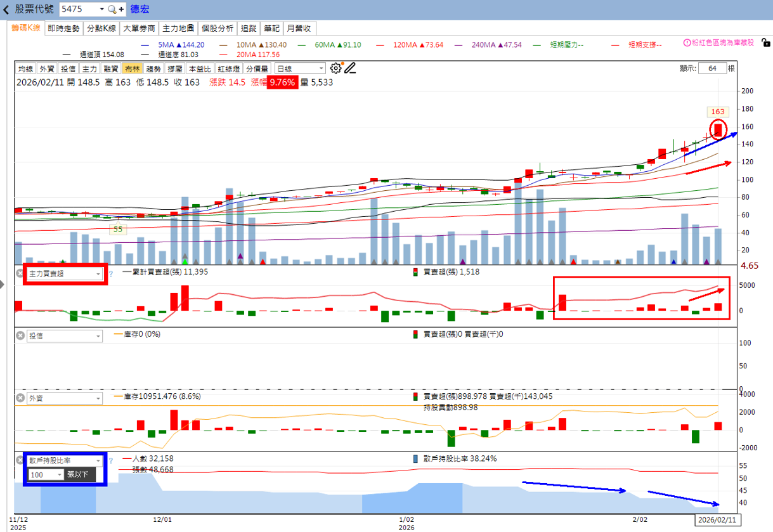Open chart settings gear icon

tap(336, 68)
